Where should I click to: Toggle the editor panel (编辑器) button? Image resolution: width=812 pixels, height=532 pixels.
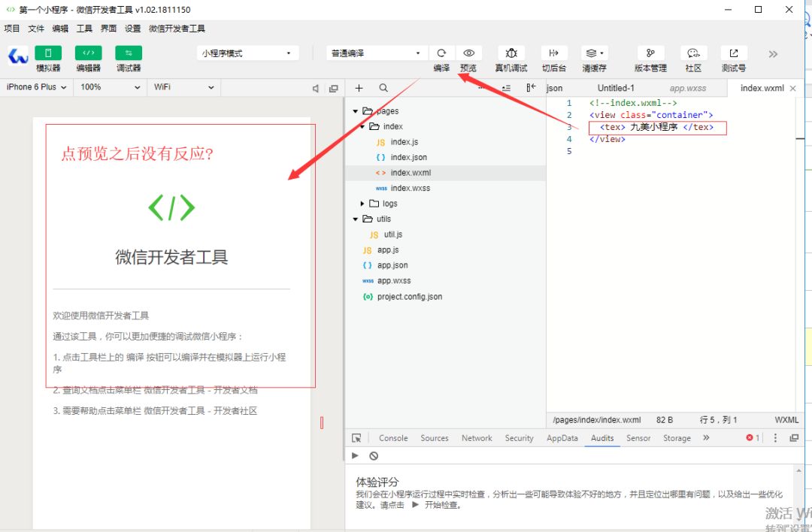coord(89,53)
